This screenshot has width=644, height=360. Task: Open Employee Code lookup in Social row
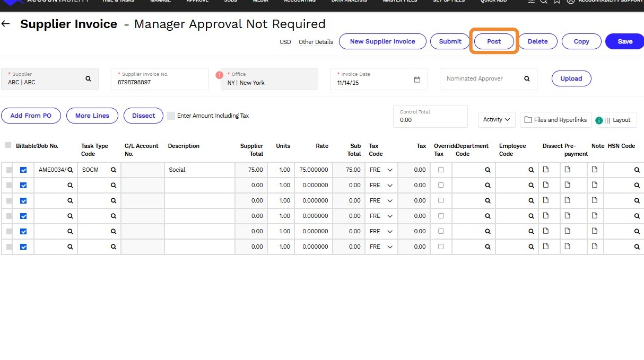[x=531, y=170]
